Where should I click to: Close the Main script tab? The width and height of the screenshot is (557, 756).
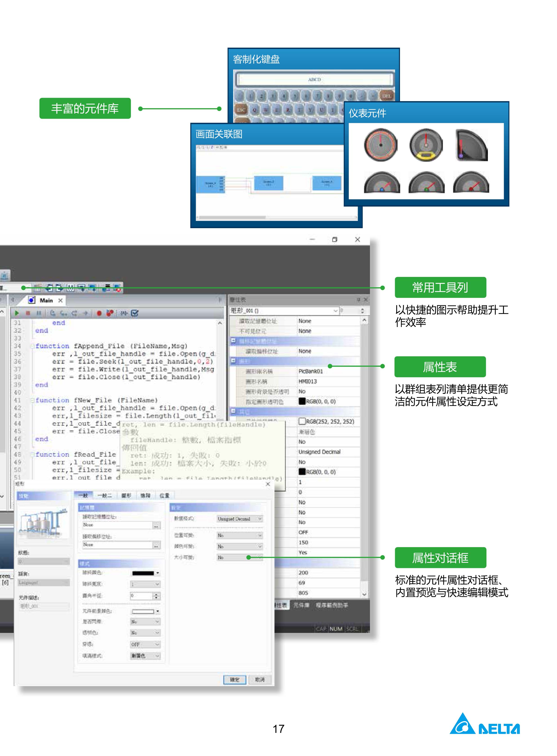60,301
